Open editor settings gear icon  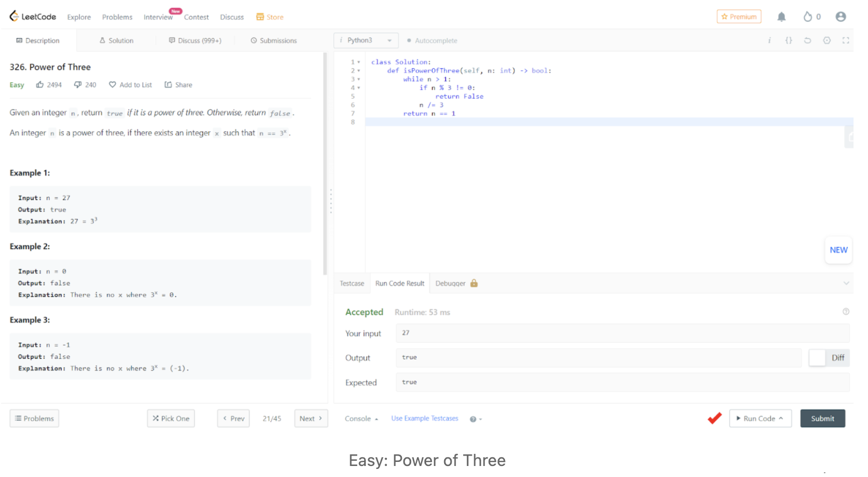[826, 41]
